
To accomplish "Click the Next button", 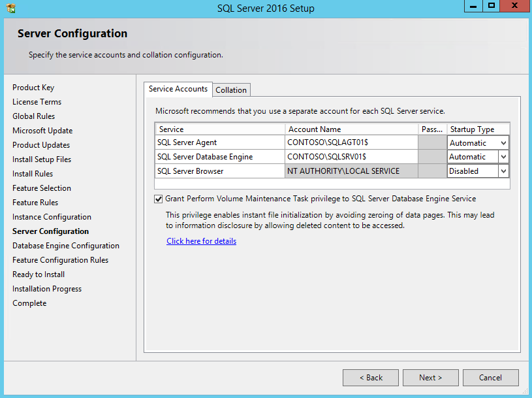I will (x=431, y=378).
